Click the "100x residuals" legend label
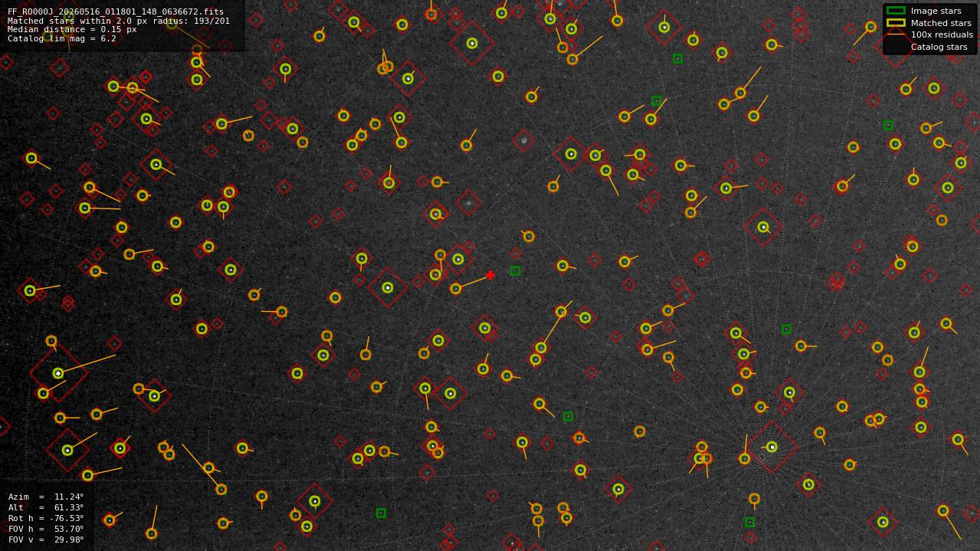 (x=942, y=34)
